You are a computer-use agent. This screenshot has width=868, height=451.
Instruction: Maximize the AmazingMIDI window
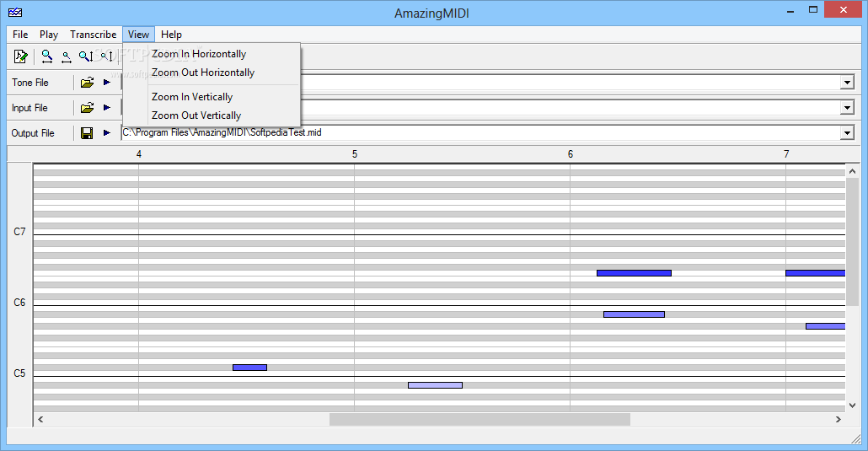[813, 10]
